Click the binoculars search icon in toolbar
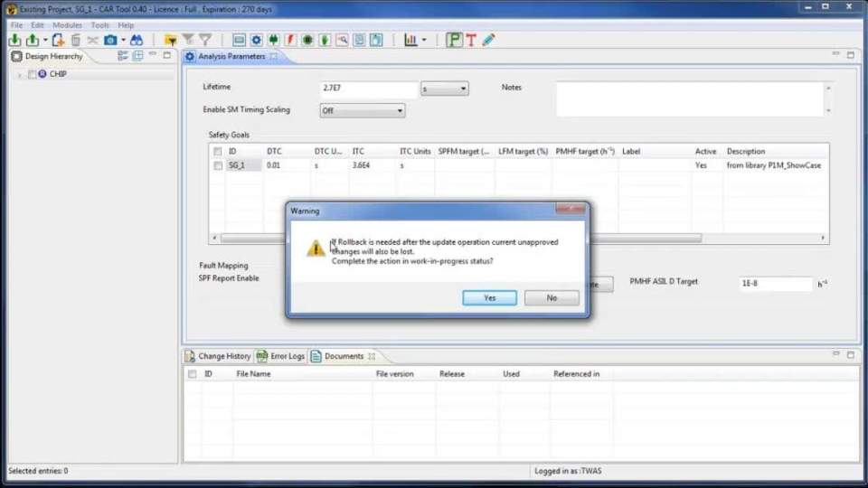 tap(137, 41)
